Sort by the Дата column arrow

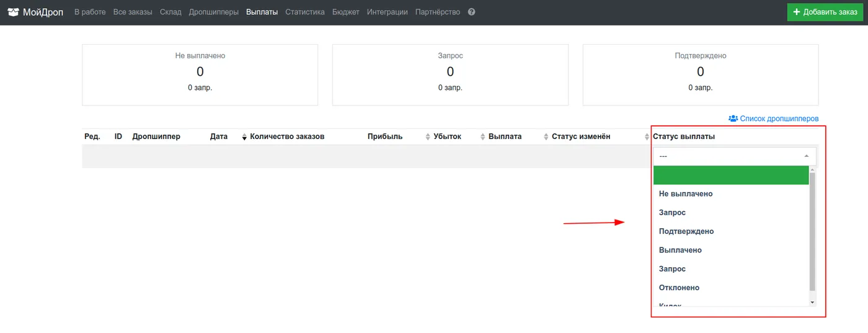tap(244, 137)
